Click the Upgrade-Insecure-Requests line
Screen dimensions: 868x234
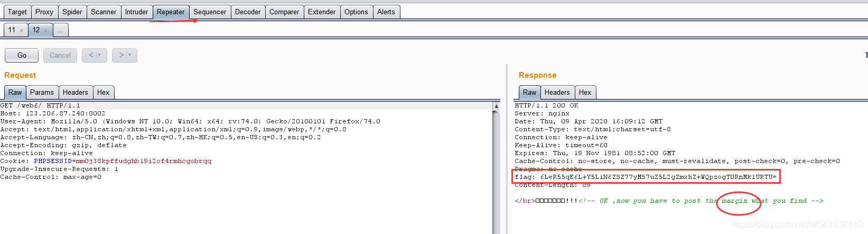pyautogui.click(x=59, y=169)
